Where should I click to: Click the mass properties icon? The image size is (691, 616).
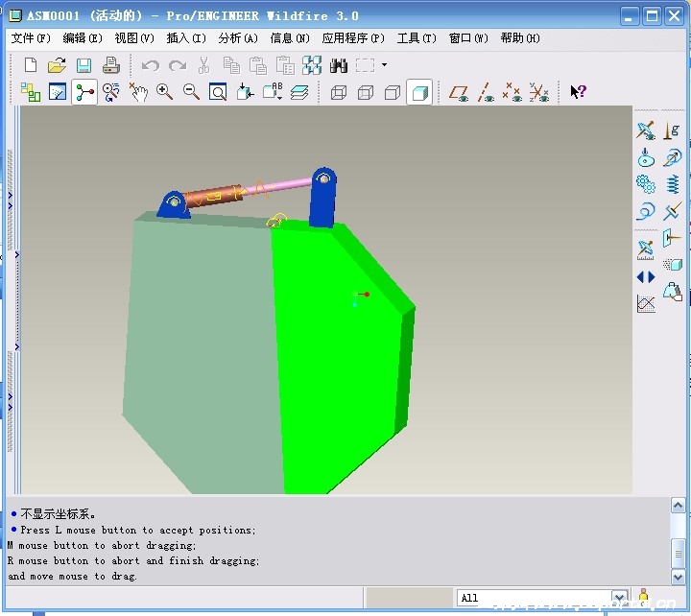click(673, 292)
